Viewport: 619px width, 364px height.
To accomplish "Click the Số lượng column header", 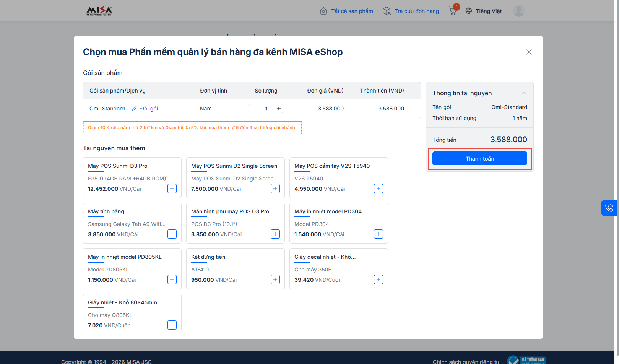I will tap(266, 91).
